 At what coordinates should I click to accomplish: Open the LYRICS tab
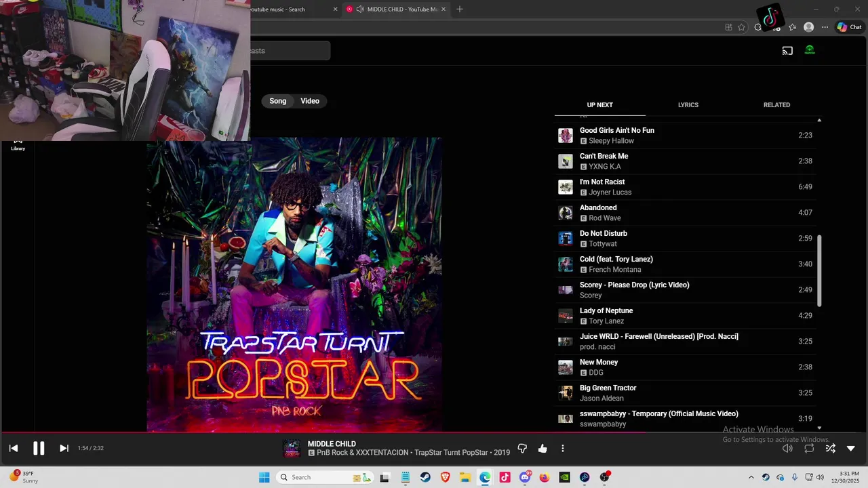688,105
